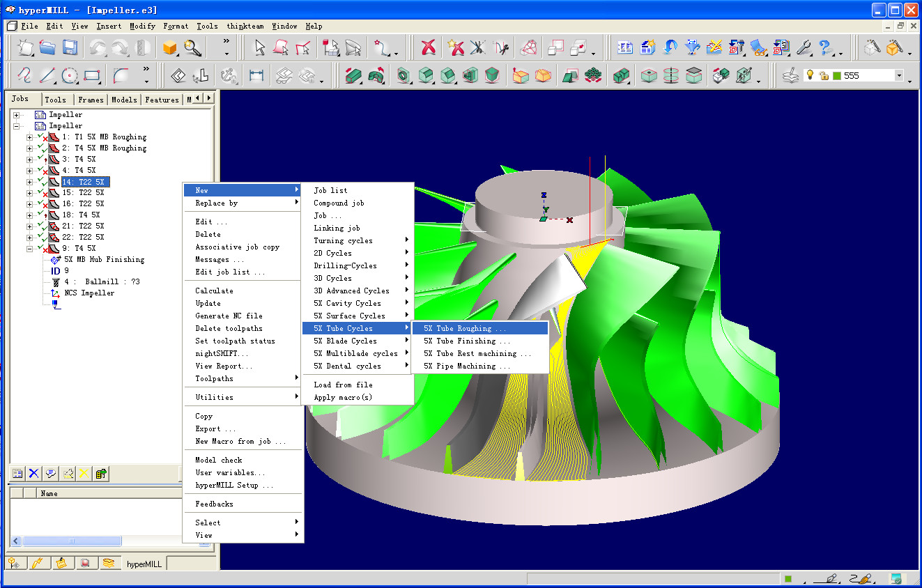
Task: Click the rectangle drawing tool icon
Action: [92, 75]
